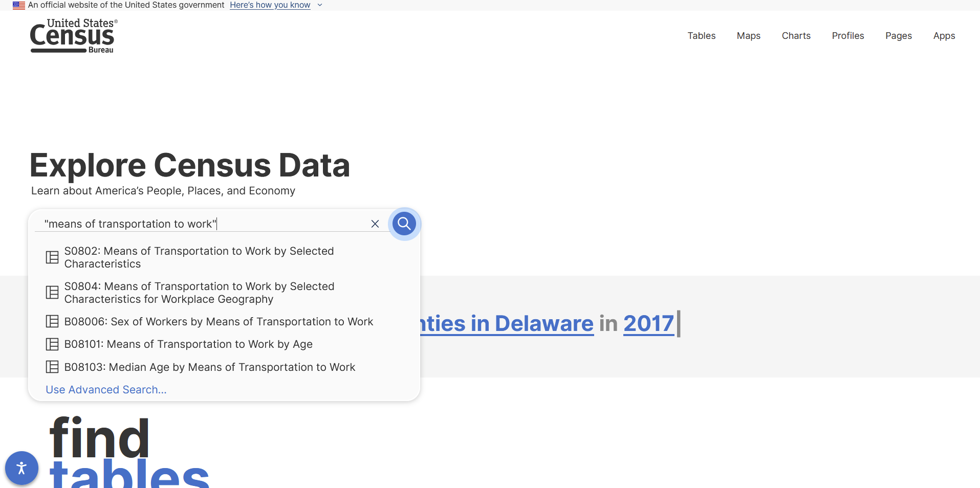Click the table icon beside B08006 suggestion
Image resolution: width=980 pixels, height=488 pixels.
(x=52, y=321)
